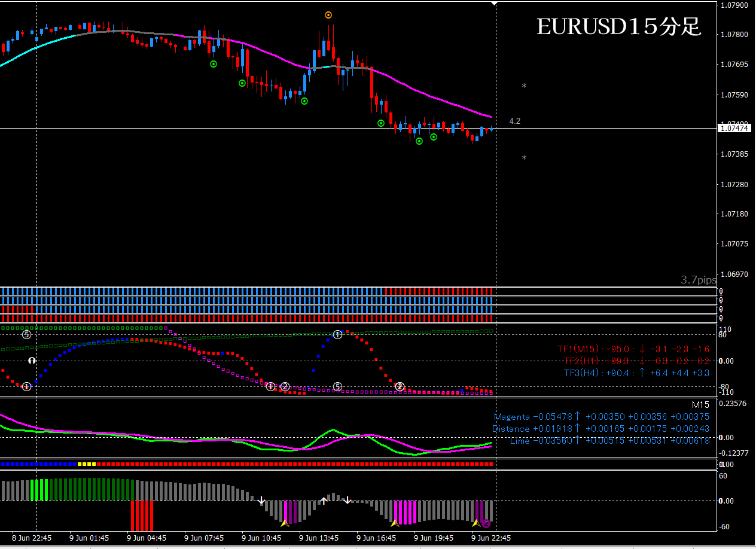
Task: Click the 8 Jun 22:45 time label
Action: click(32, 538)
